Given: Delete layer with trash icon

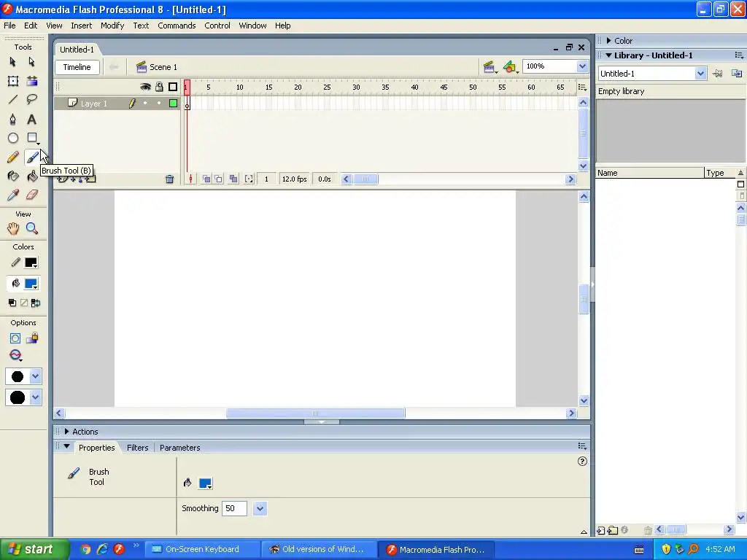Looking at the screenshot, I should [x=169, y=179].
